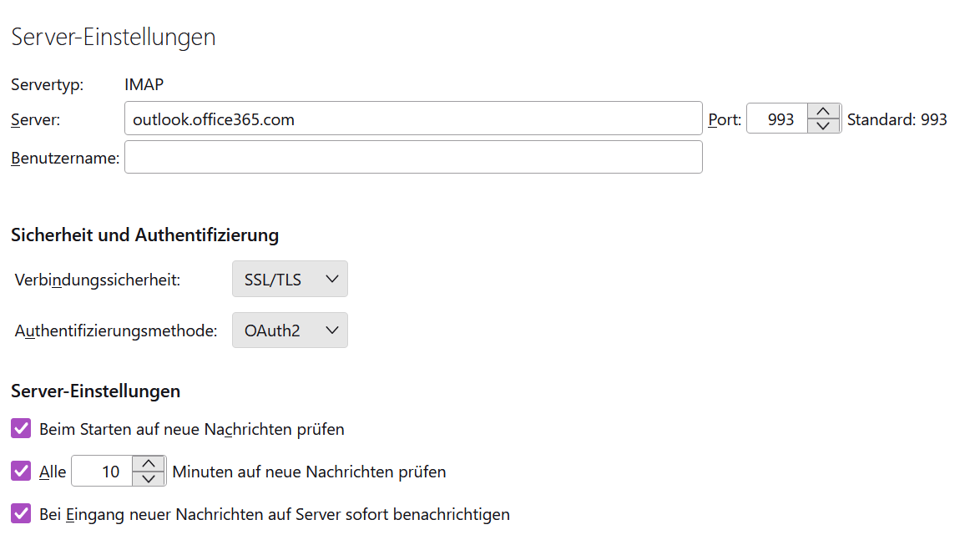Viewport: 980px width, 550px height.
Task: Click the 'Authentifizierungsmethode:' label text
Action: [116, 331]
